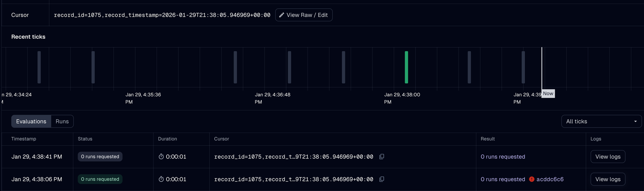Screen dimensions: 644x191
Task: Click the green status tag in the 4:38:06 PM row
Action: tap(100, 179)
